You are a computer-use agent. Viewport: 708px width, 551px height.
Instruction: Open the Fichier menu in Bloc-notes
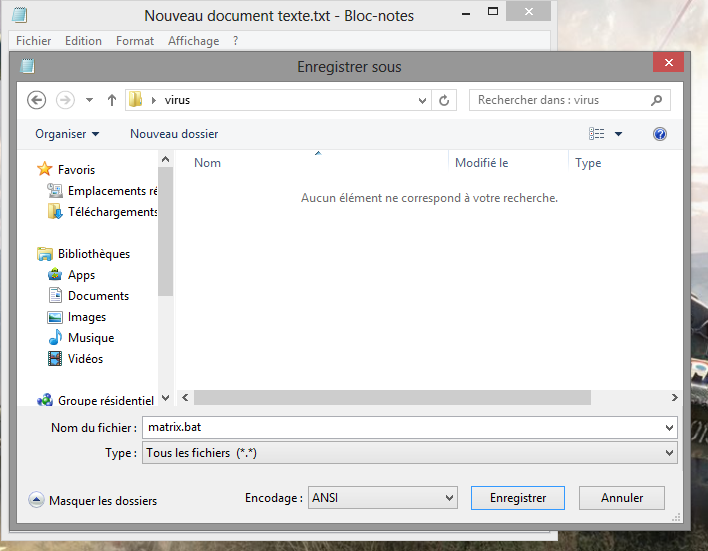pyautogui.click(x=33, y=41)
